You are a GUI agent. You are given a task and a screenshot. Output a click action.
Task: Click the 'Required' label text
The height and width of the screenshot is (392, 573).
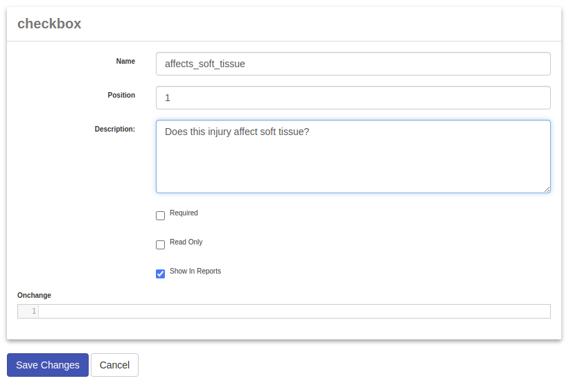[184, 213]
